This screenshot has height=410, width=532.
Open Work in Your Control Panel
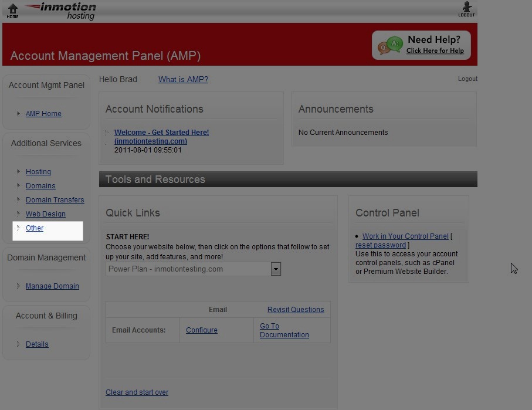405,236
